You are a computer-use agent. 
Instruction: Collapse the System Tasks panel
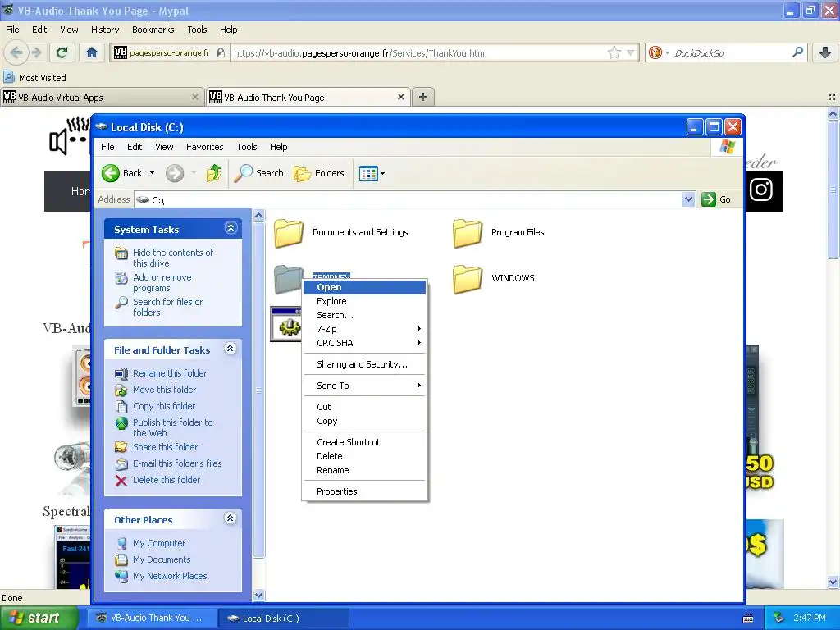231,228
